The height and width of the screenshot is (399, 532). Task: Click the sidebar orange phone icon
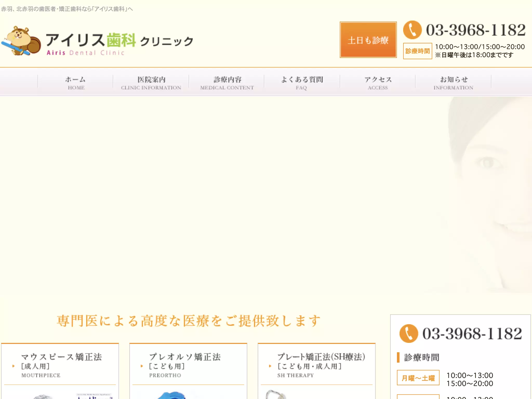point(409,333)
